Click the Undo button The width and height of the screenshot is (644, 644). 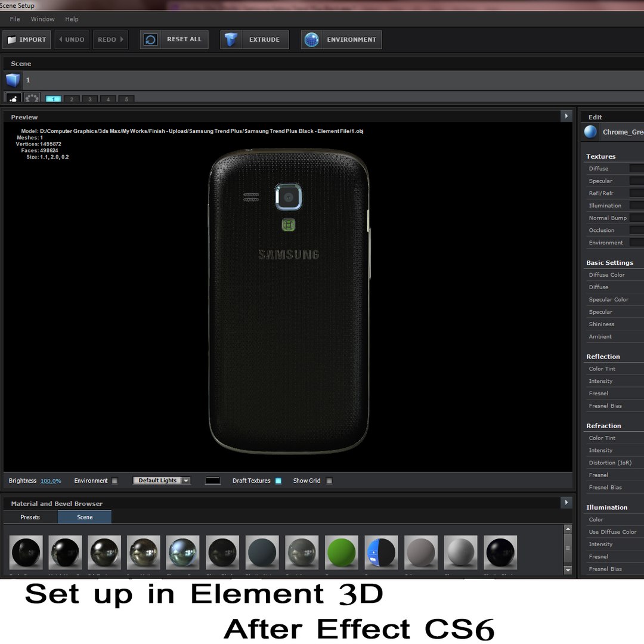(72, 39)
